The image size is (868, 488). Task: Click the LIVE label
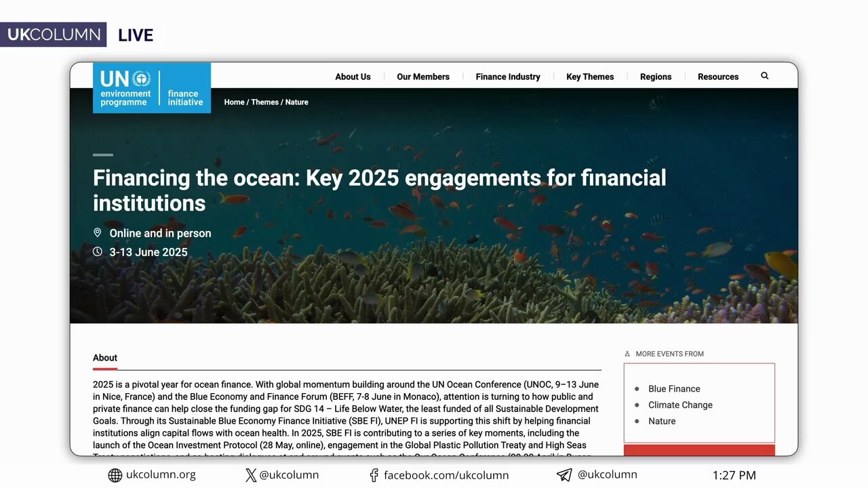tap(136, 35)
